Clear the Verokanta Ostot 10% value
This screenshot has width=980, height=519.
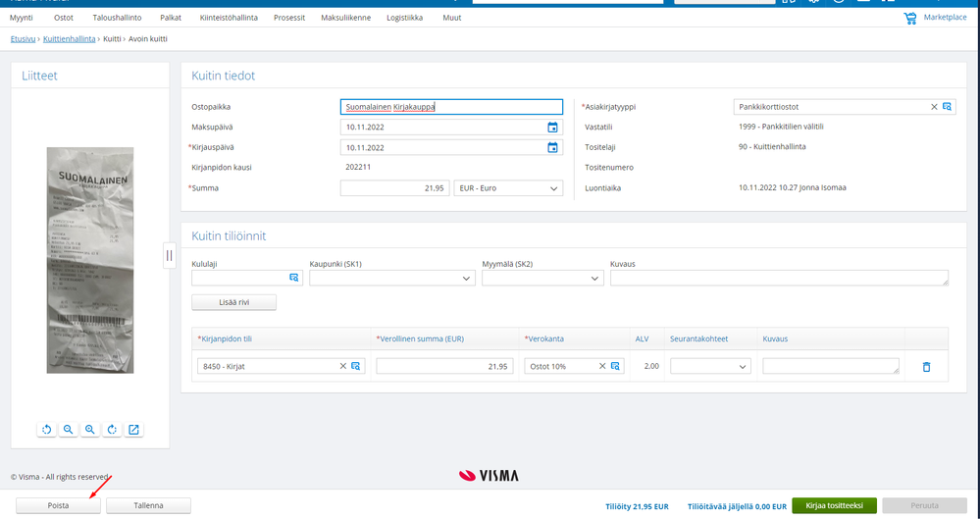tap(602, 366)
